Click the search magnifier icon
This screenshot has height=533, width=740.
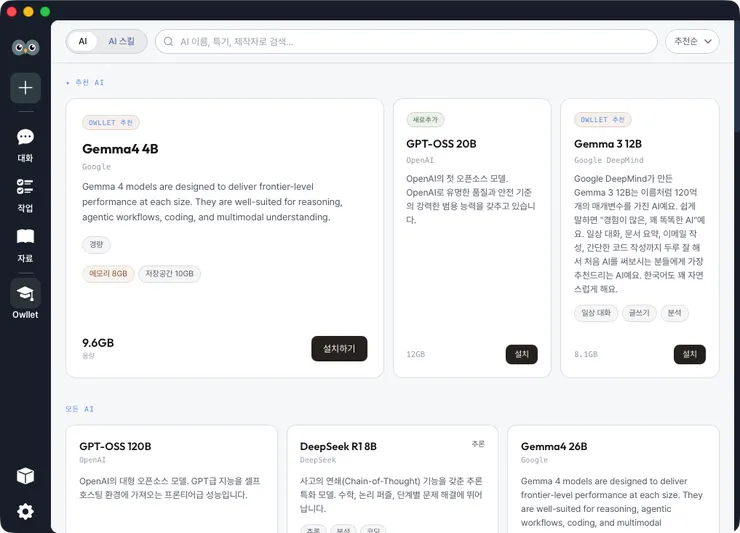[x=168, y=42]
